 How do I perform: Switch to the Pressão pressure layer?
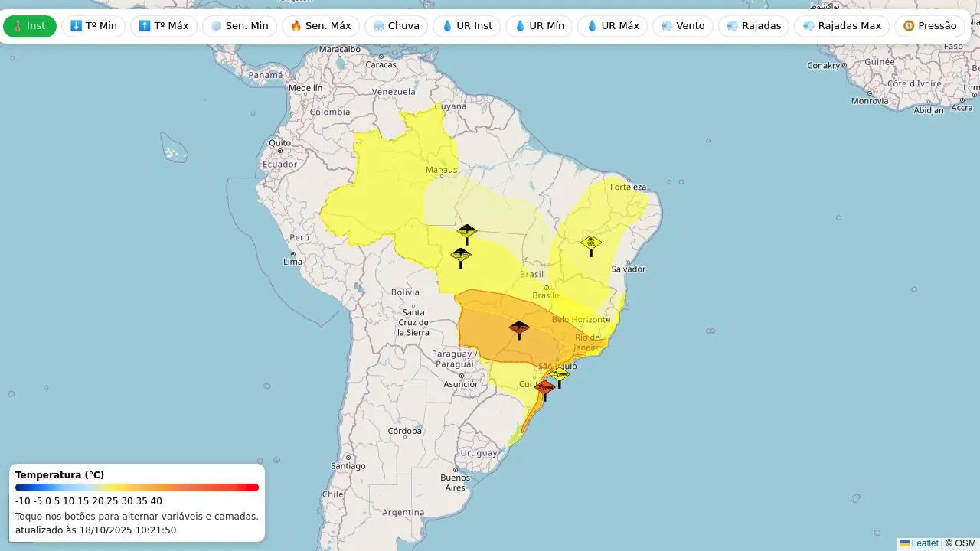coord(929,26)
